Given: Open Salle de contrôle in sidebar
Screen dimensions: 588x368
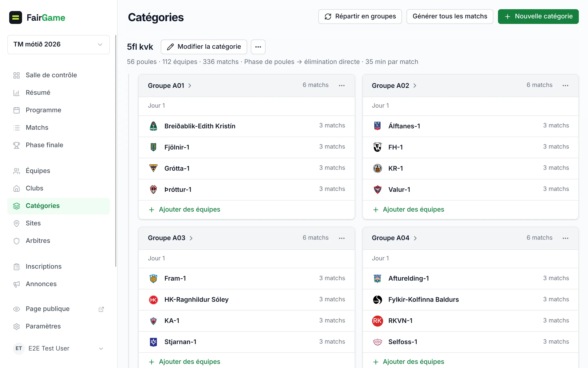Looking at the screenshot, I should 59,75.
